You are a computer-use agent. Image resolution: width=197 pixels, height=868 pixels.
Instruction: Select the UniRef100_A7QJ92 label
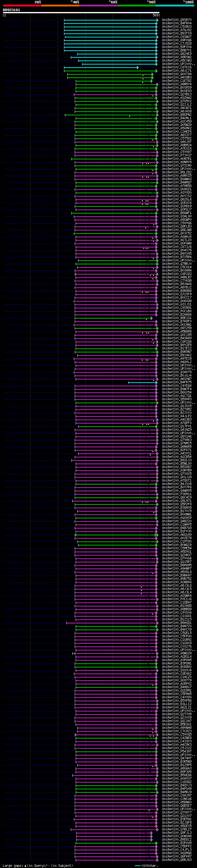coord(177,30)
